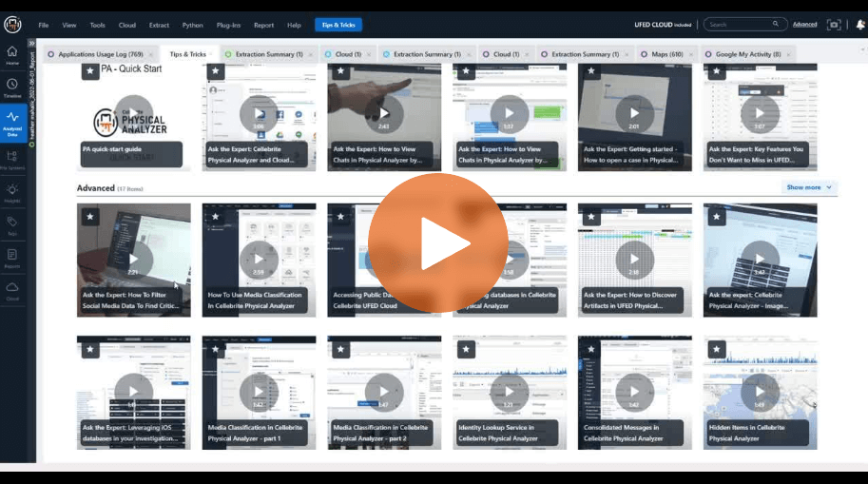Favorite star on Hidden Items video
This screenshot has height=484, width=868.
pos(716,349)
